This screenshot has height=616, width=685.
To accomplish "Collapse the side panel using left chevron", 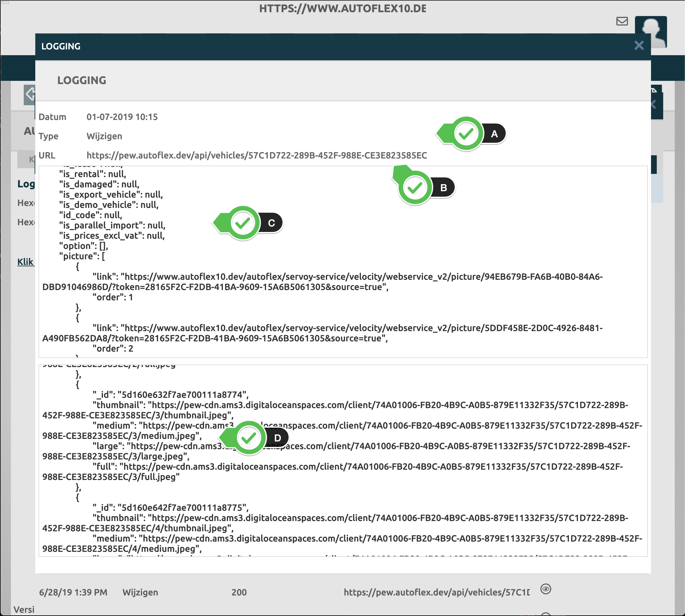I will [x=655, y=105].
